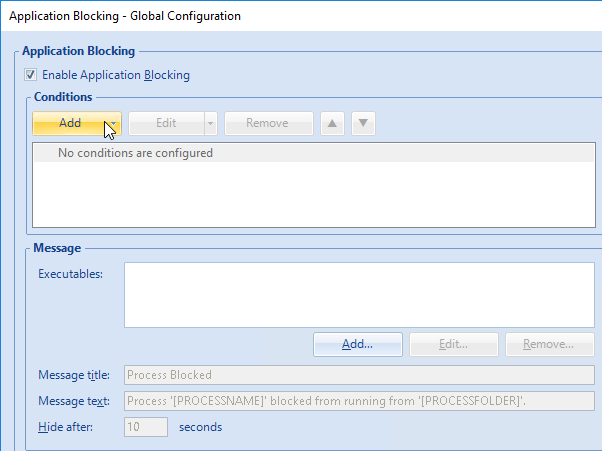Click the empty area of conditions list
Screen dimensions: 602x451
coord(314,194)
